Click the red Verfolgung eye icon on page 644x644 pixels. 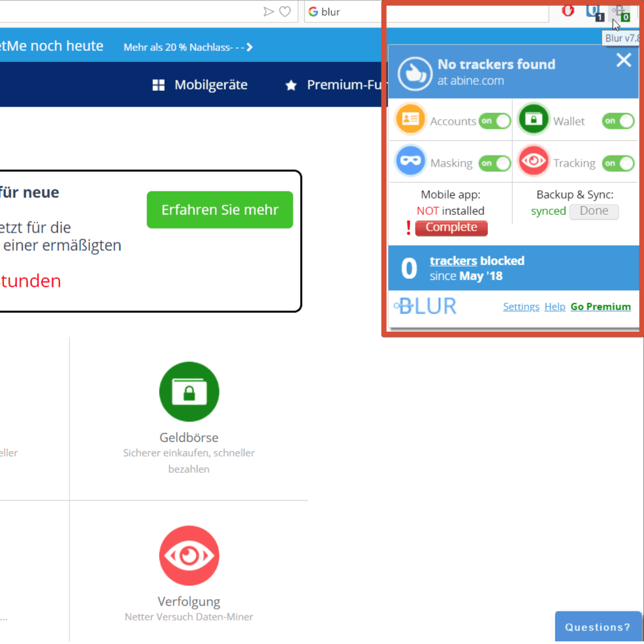pos(189,555)
